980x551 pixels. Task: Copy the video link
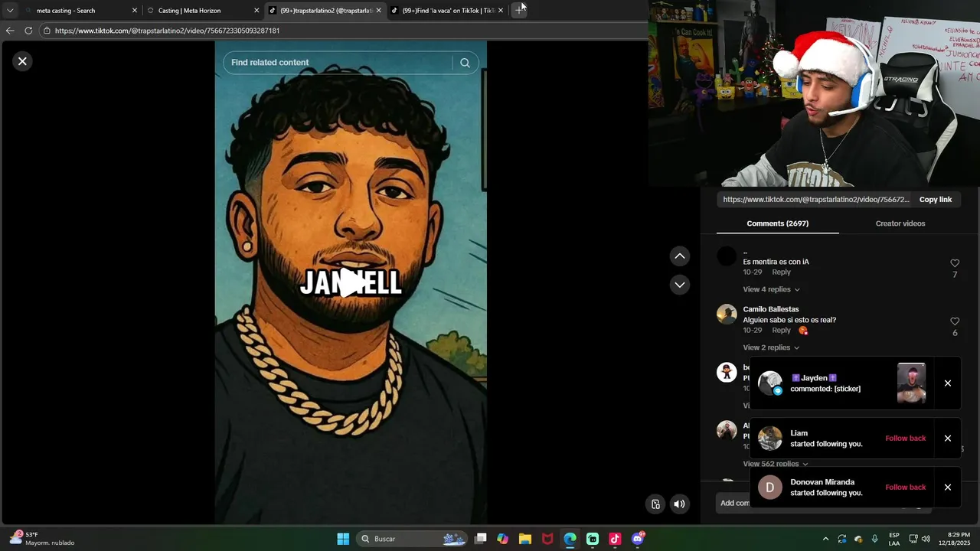coord(935,200)
